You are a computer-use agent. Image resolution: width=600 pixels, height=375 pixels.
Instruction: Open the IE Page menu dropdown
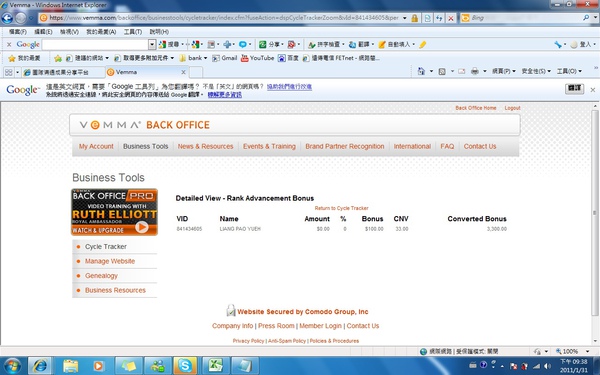click(x=504, y=71)
